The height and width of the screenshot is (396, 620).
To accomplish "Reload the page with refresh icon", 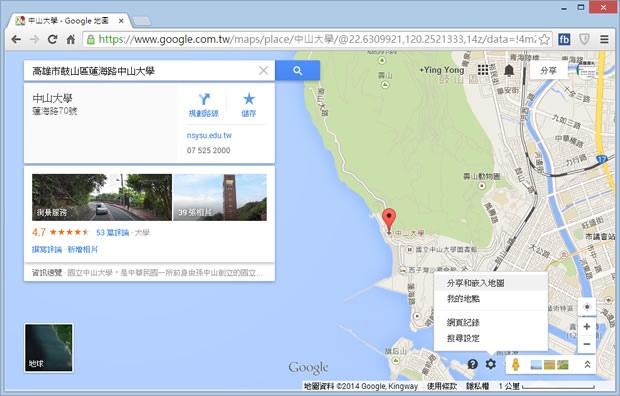I will point(52,39).
